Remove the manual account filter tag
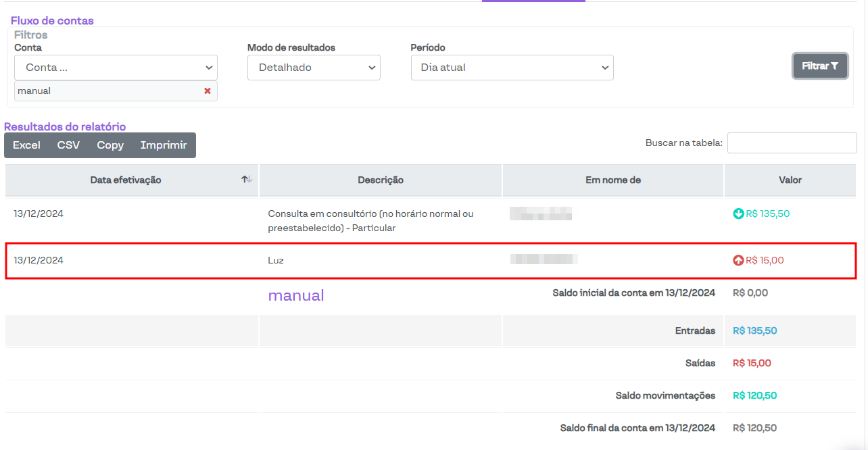This screenshot has width=868, height=450. click(208, 91)
